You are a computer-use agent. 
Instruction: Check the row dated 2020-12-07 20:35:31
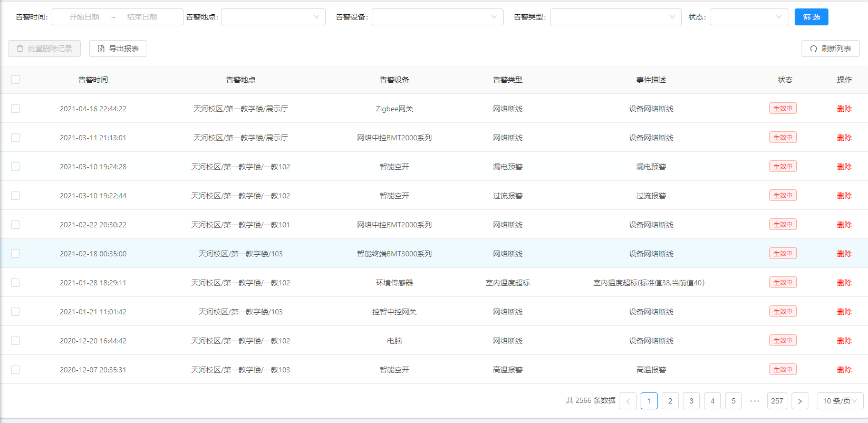point(15,370)
